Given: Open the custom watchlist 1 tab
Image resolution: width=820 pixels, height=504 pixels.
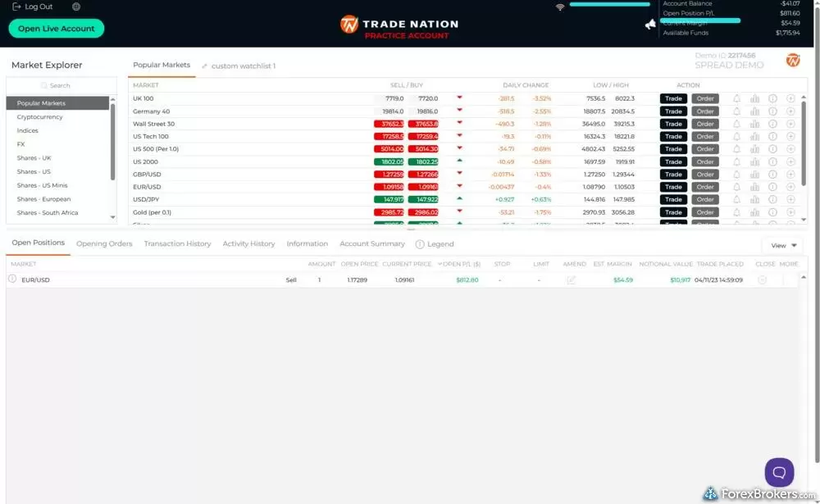Looking at the screenshot, I should pos(244,66).
